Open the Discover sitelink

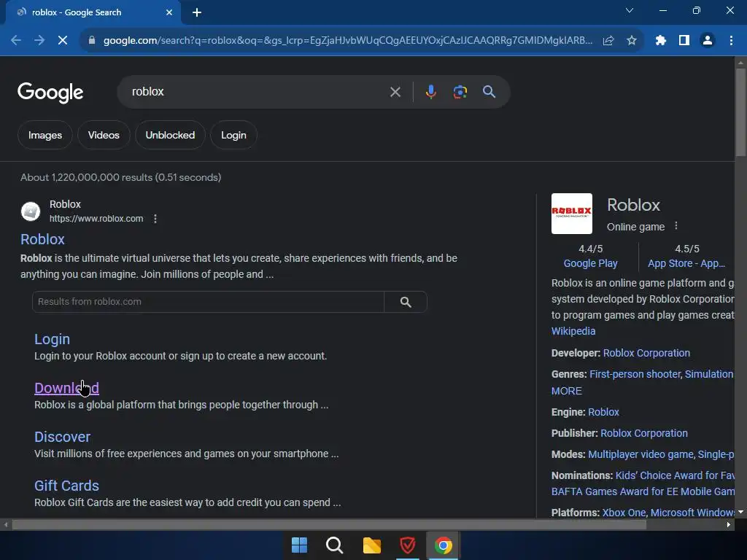coord(63,437)
